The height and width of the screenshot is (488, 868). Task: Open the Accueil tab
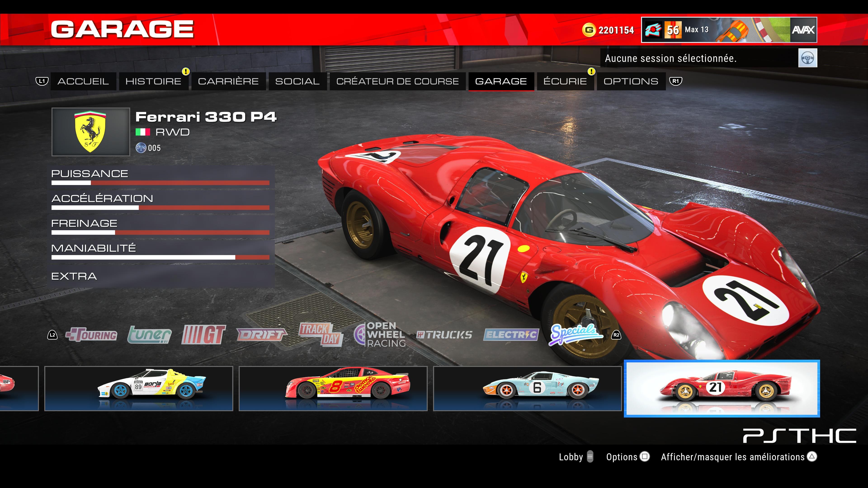tap(83, 81)
